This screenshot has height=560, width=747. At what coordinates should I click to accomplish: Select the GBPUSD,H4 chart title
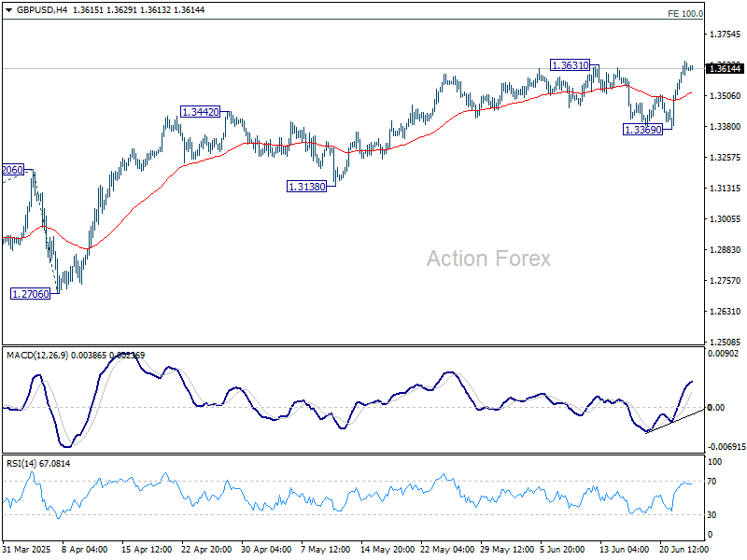tap(41, 10)
